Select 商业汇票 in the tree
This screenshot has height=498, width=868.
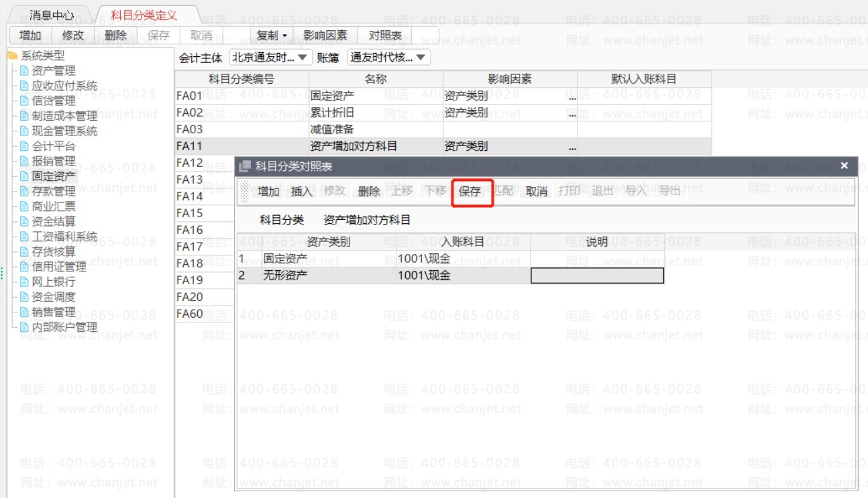(x=54, y=206)
